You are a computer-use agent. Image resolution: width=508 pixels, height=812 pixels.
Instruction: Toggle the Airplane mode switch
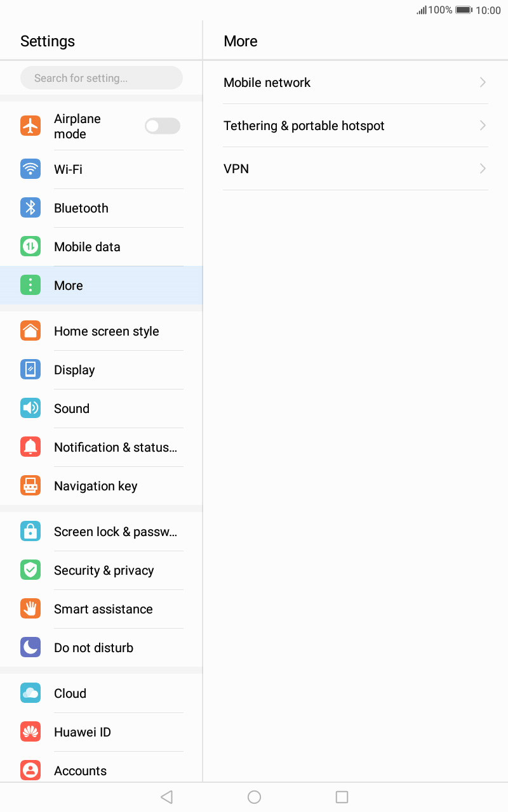[x=163, y=126]
